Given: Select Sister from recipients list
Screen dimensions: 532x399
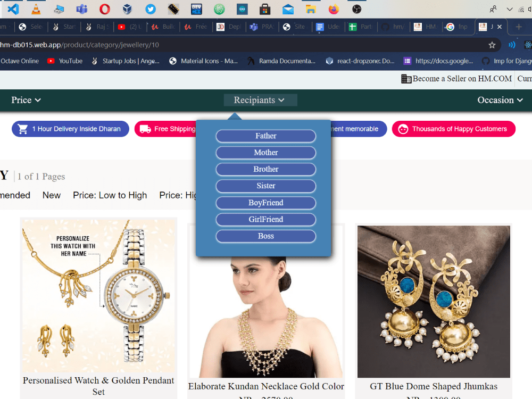Looking at the screenshot, I should [265, 186].
